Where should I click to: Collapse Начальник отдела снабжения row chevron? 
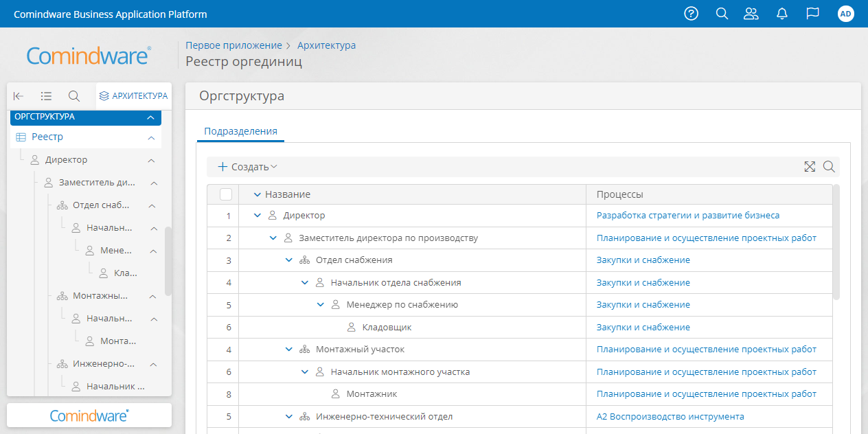(x=305, y=283)
